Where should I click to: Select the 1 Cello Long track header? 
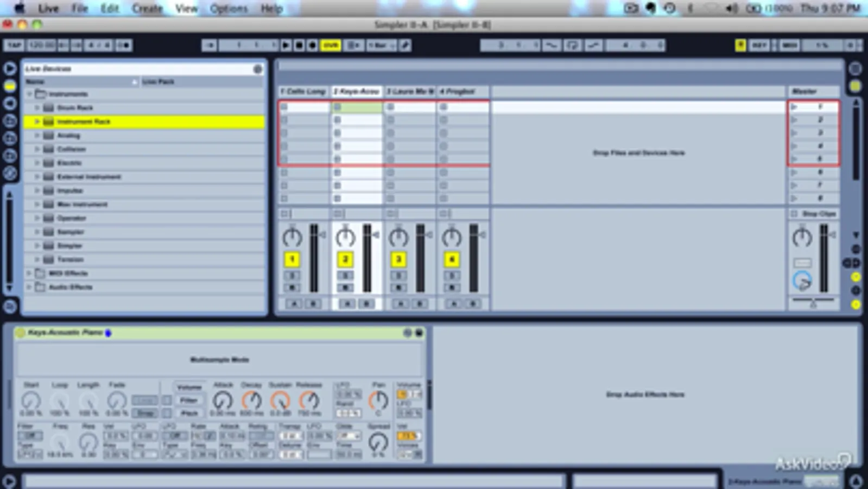click(x=303, y=91)
